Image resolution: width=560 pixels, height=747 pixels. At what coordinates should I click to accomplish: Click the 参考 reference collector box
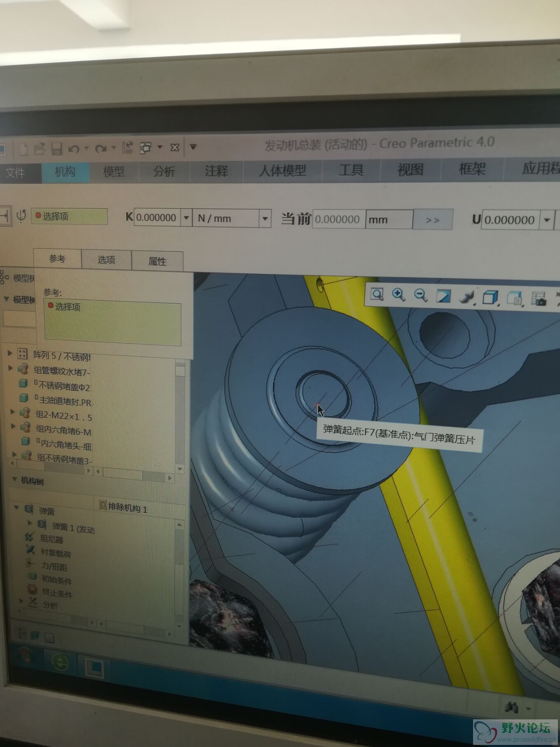[112, 323]
